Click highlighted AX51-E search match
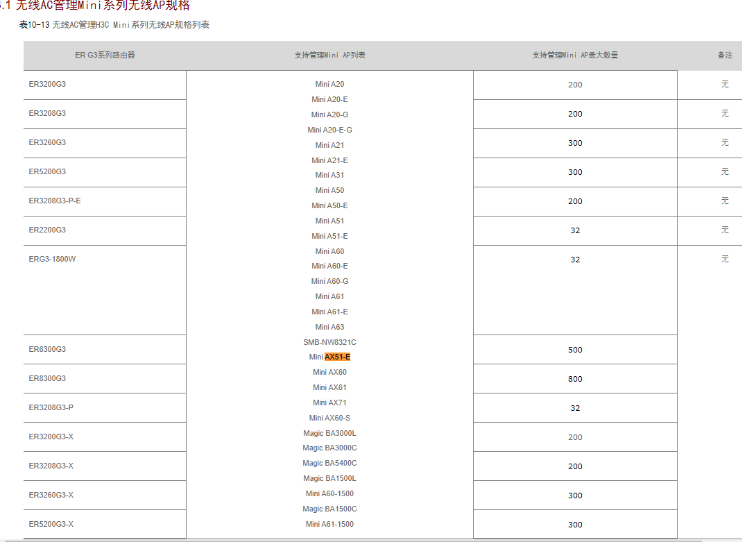This screenshot has height=542, width=756. click(x=338, y=357)
